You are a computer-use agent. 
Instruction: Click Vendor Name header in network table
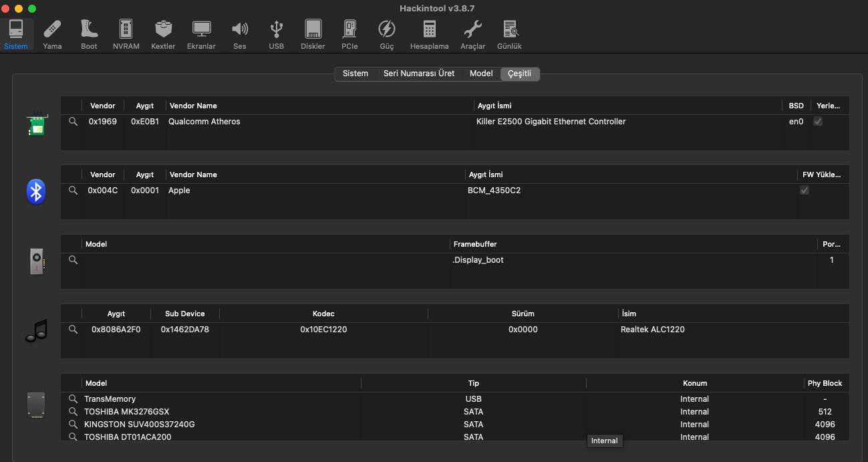(x=193, y=106)
